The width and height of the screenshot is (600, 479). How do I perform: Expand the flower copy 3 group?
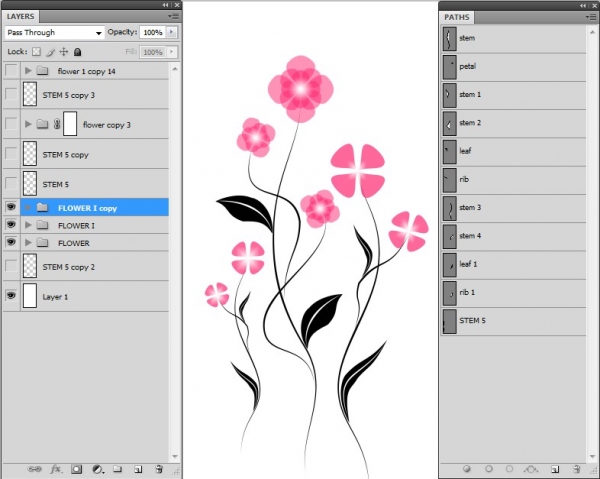(x=28, y=124)
